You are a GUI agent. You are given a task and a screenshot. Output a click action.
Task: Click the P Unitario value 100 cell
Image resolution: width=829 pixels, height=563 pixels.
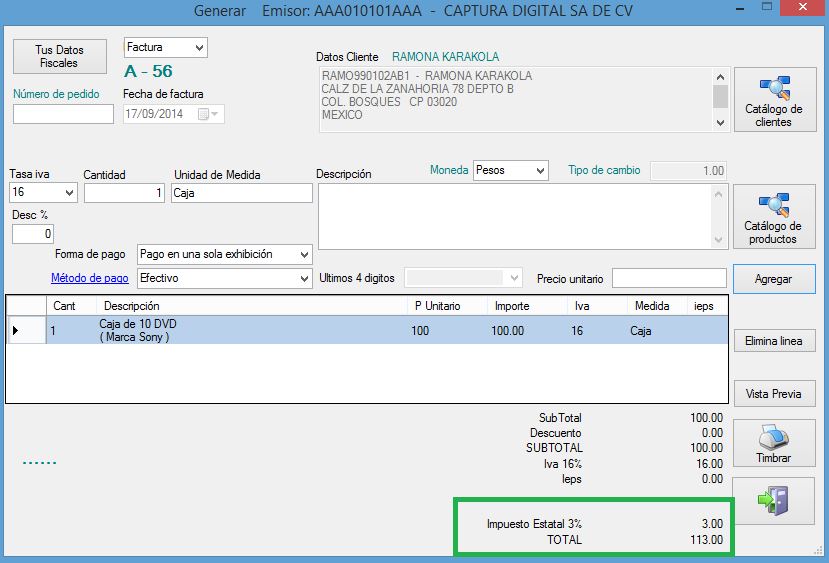[447, 330]
